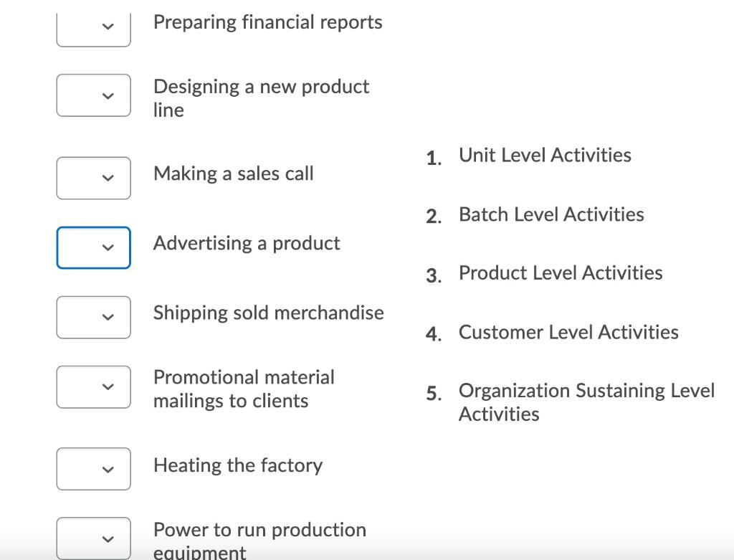Screen dimensions: 734x560
Task: Open the highlighted Advertising a product dropdown
Action: (93, 247)
